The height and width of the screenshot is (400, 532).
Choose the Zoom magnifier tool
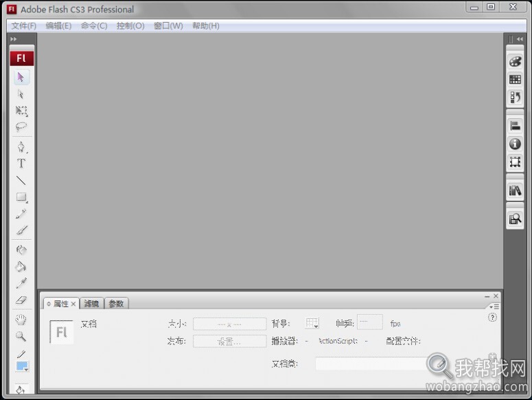[21, 337]
